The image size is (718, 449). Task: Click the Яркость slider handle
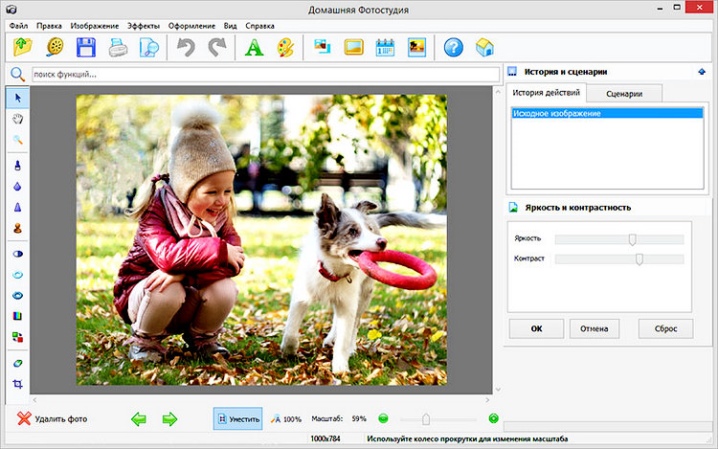tap(632, 239)
